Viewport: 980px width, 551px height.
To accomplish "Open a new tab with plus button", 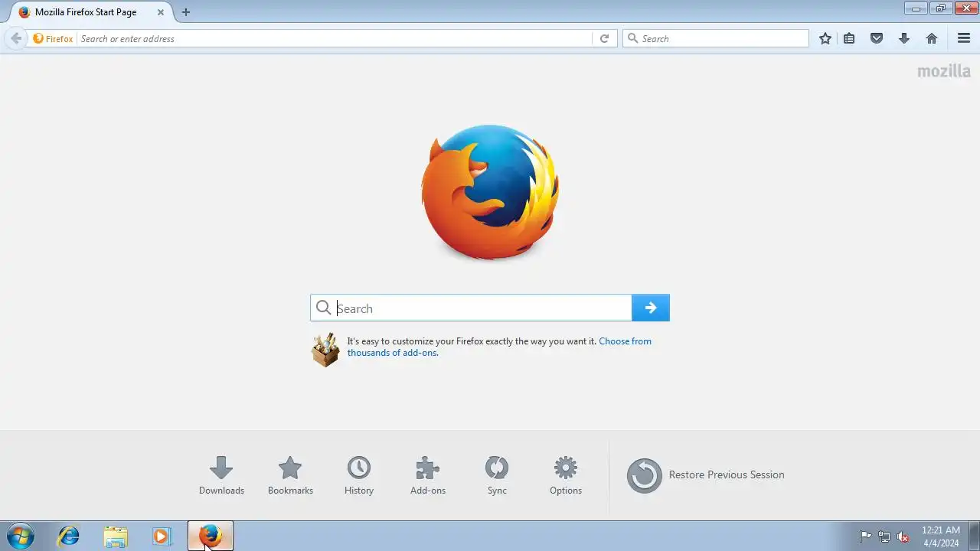I will tap(186, 12).
